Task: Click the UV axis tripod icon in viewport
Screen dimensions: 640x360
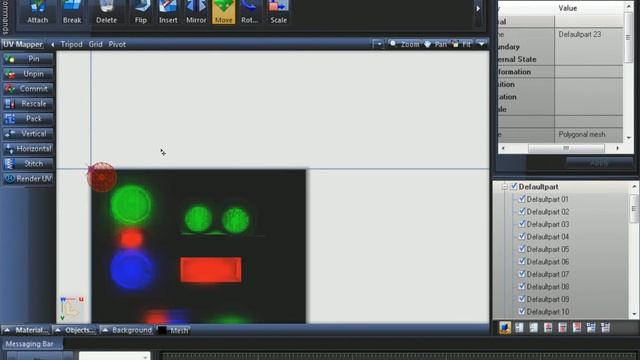Action: pos(71,309)
